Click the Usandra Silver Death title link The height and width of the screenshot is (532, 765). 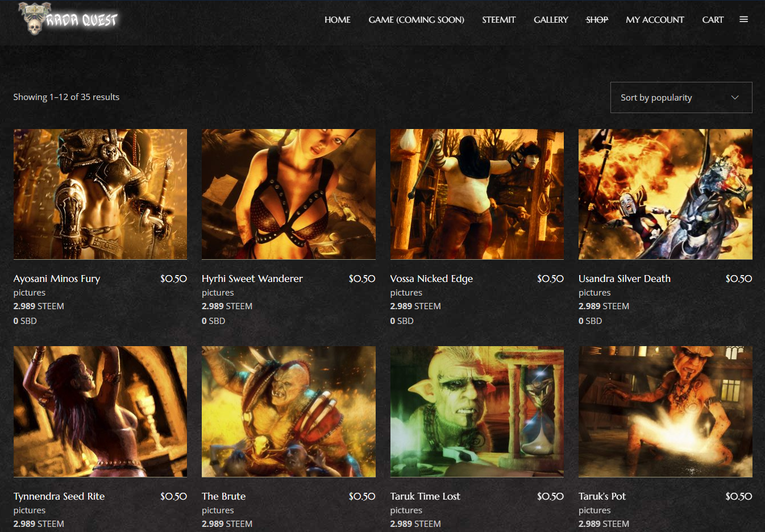coord(625,279)
